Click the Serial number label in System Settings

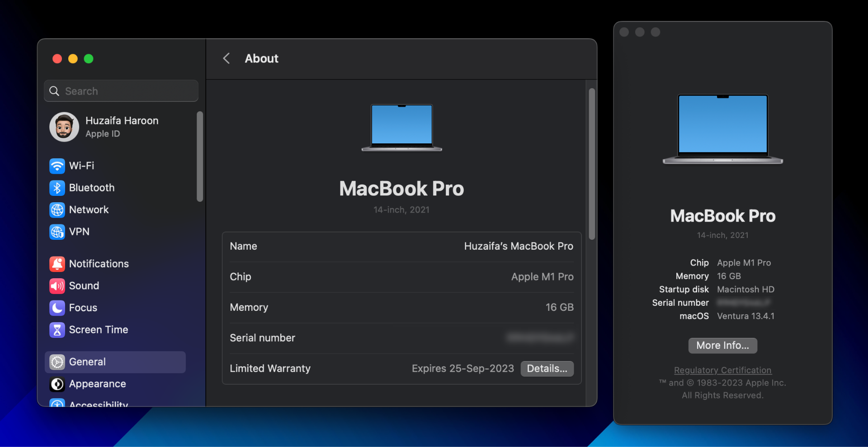coord(263,338)
